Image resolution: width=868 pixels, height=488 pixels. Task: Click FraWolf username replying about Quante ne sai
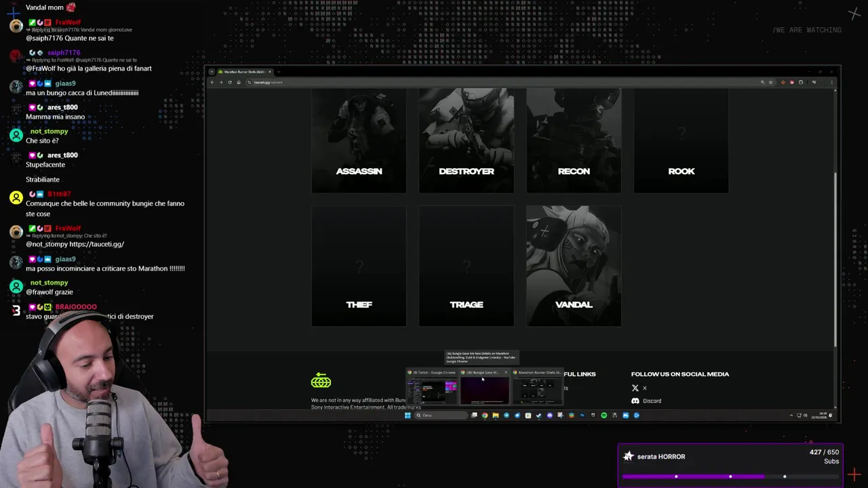(x=68, y=22)
